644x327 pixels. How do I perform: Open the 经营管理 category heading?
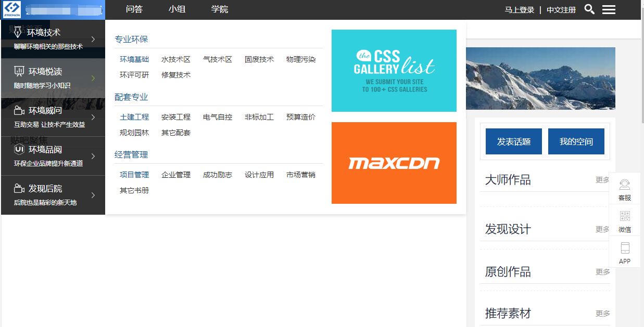click(x=131, y=155)
